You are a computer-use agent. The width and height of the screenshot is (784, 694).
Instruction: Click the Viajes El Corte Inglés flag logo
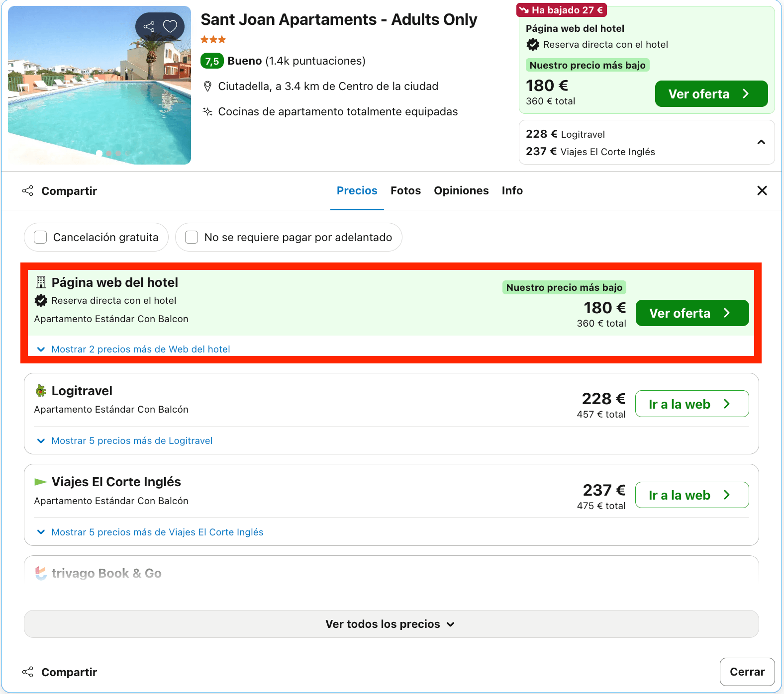pyautogui.click(x=41, y=482)
